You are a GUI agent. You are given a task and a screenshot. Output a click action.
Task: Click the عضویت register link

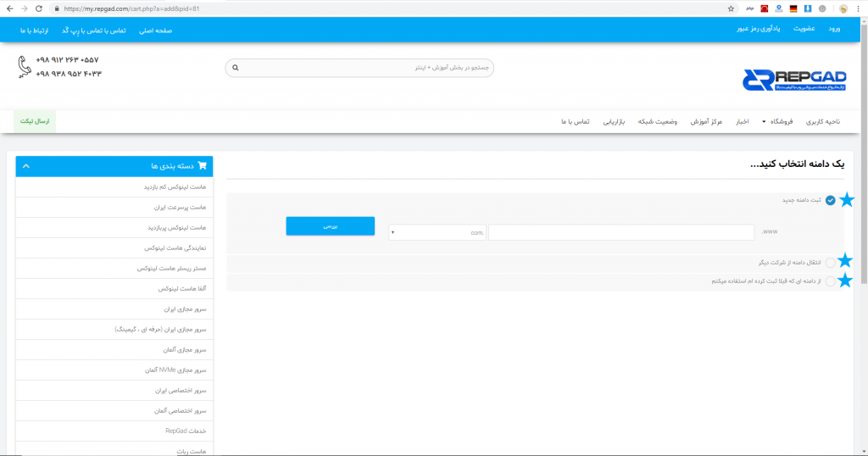coord(804,29)
